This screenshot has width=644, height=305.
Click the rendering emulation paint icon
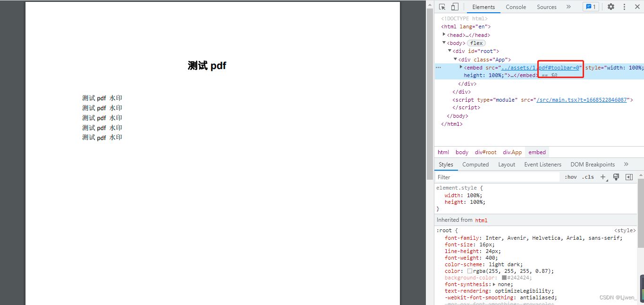616,177
